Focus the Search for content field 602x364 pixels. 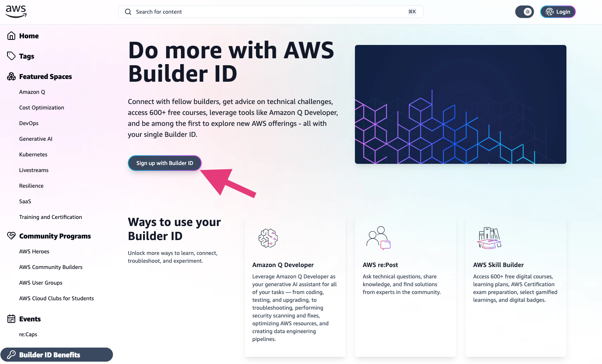coord(271,12)
